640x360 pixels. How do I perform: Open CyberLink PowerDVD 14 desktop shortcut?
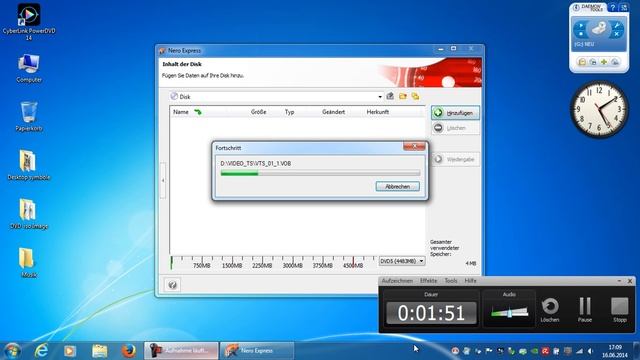(x=29, y=21)
